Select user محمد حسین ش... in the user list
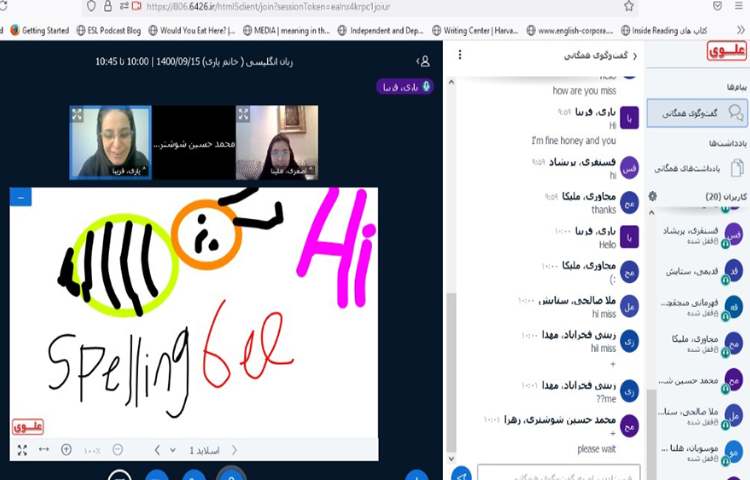The height and width of the screenshot is (480, 750). tap(700, 381)
